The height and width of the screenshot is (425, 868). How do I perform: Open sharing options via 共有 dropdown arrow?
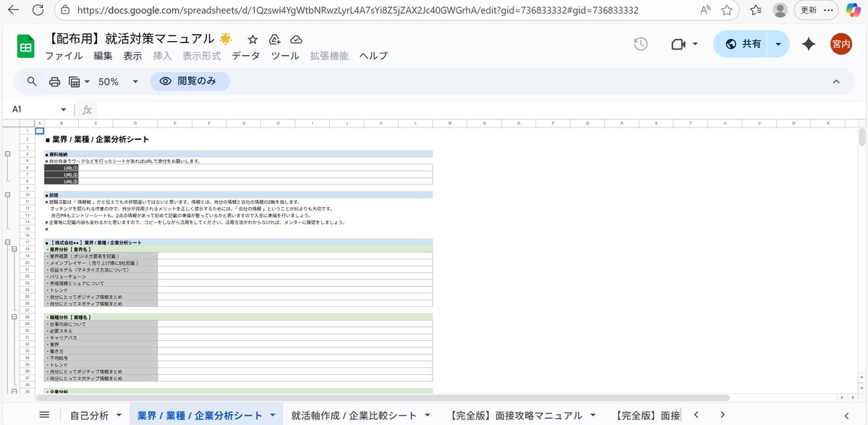click(x=778, y=44)
